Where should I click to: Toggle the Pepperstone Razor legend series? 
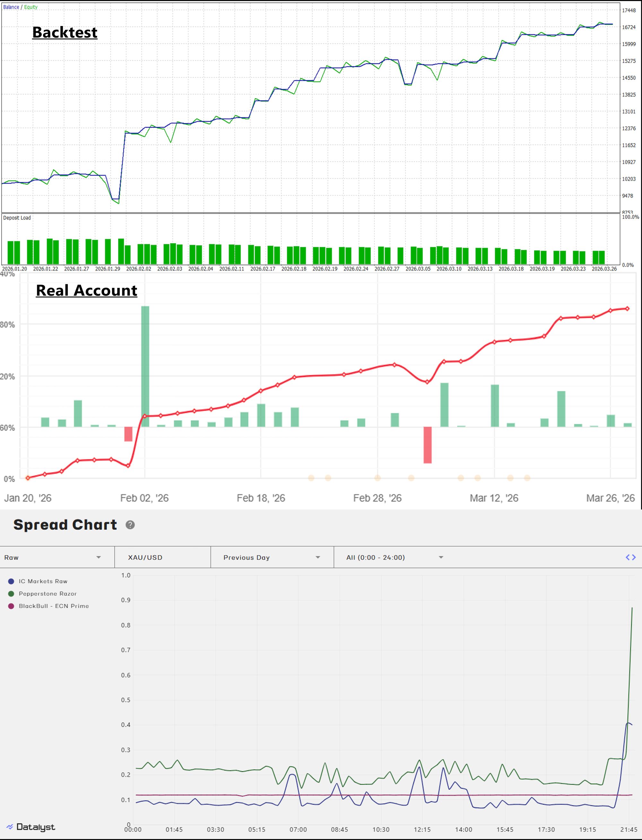(x=48, y=594)
